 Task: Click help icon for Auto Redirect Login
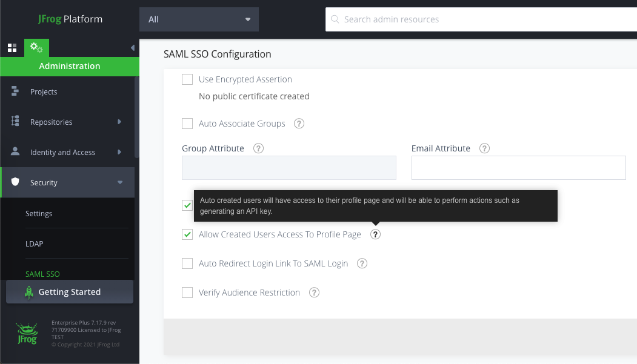(362, 263)
